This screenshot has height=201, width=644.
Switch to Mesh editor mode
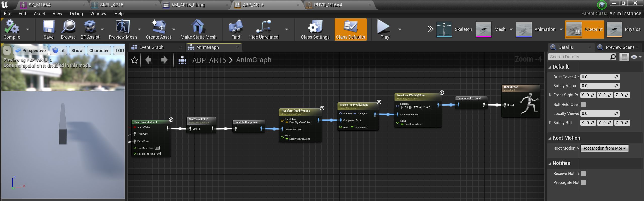(491, 29)
